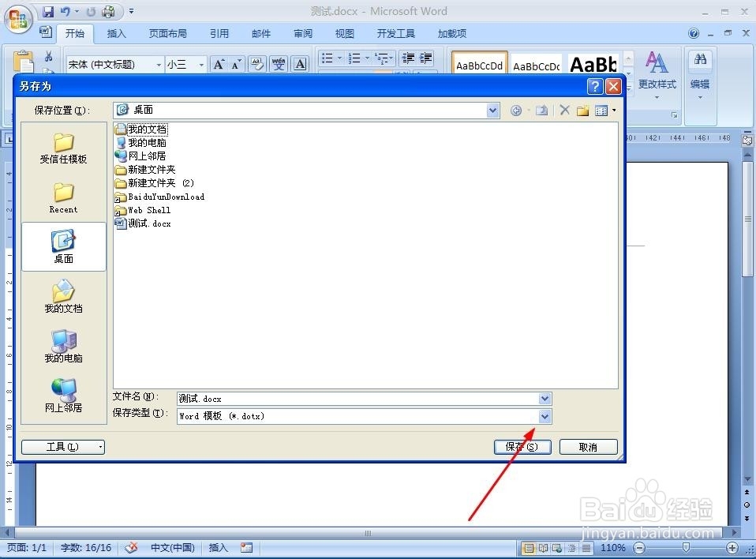Click the Character Border icon
The image size is (756, 559).
[x=300, y=64]
